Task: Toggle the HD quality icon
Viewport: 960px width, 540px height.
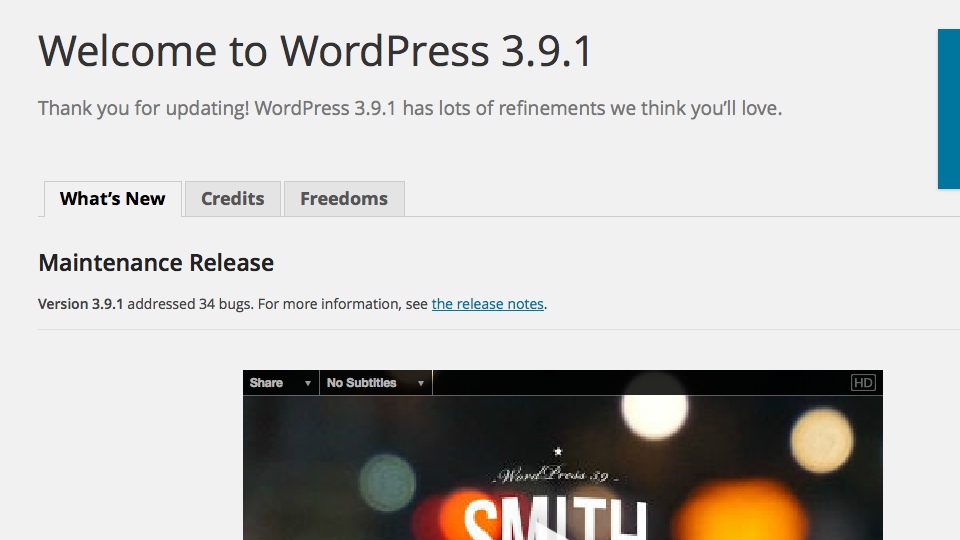Action: pos(863,383)
